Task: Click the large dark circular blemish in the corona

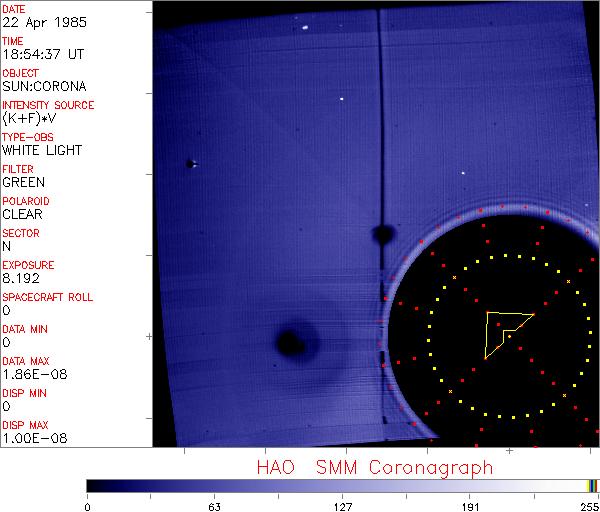Action: 292,342
